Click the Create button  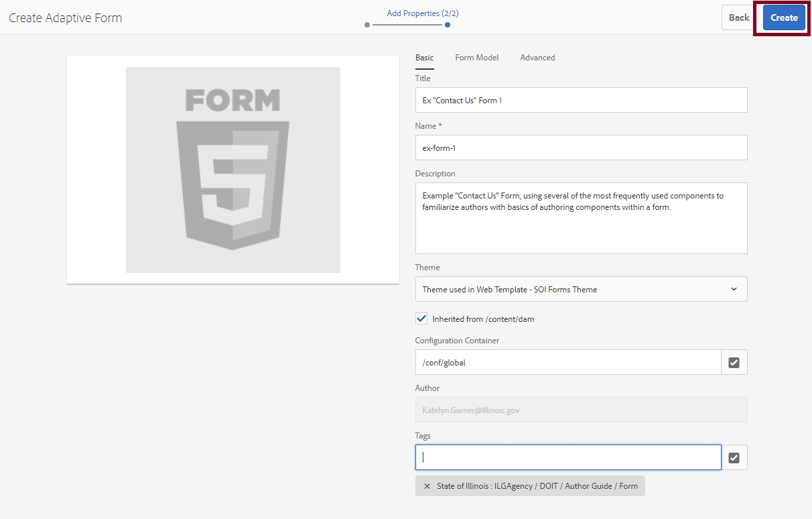(x=784, y=17)
